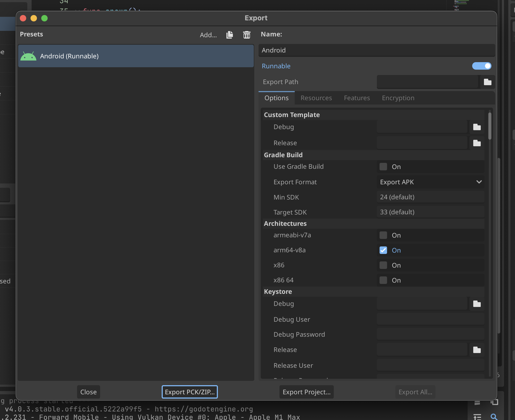The height and width of the screenshot is (420, 515).
Task: Click the Add... preset button
Action: coord(208,35)
